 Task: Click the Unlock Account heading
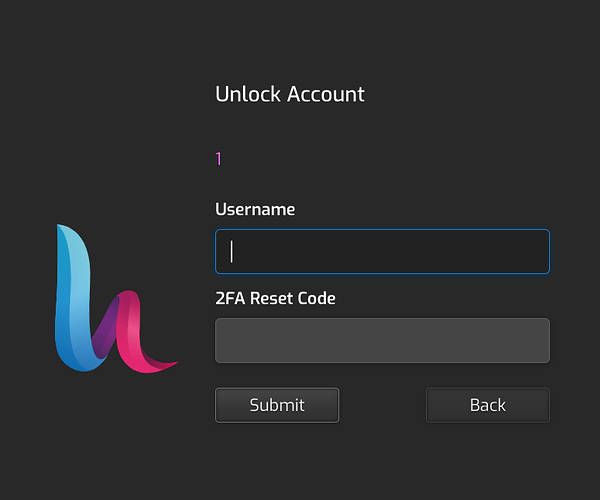coord(290,95)
